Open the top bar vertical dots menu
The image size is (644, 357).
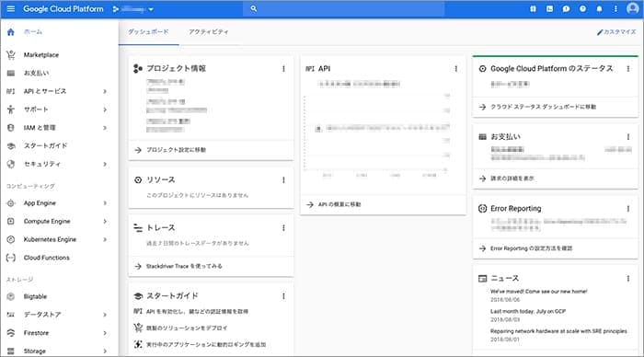(x=615, y=8)
